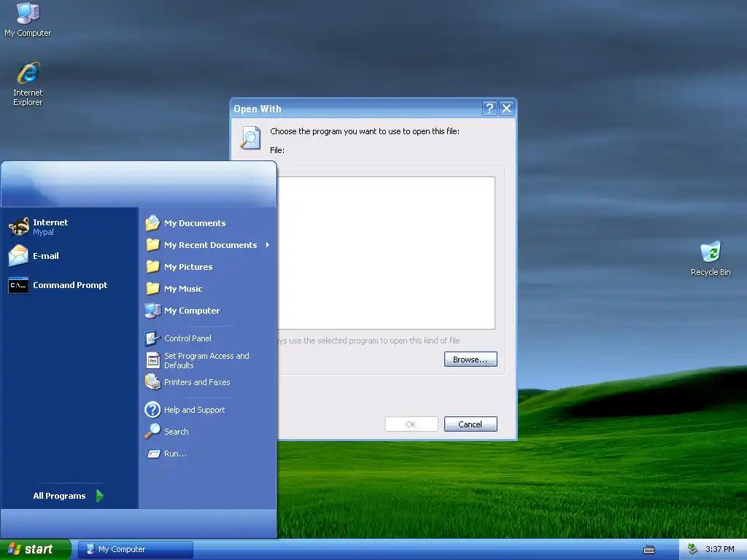Click the E-mail envelope icon
This screenshot has height=560, width=747.
coord(18,256)
